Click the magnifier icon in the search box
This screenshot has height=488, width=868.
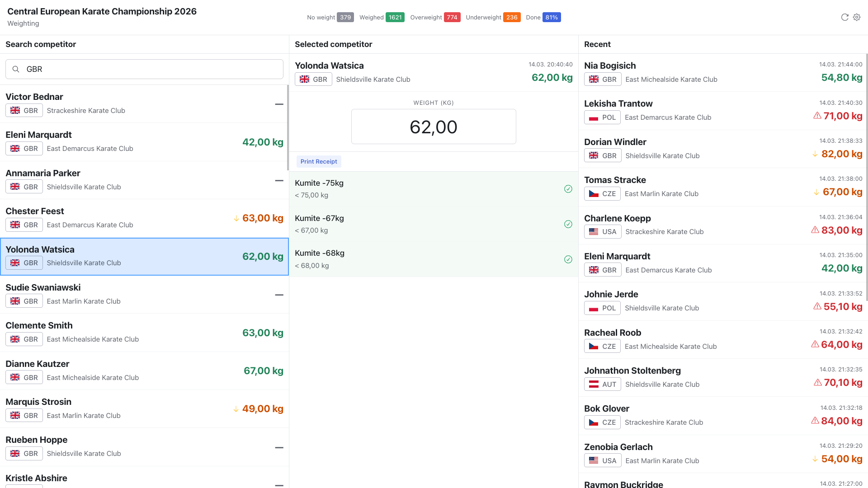click(16, 69)
